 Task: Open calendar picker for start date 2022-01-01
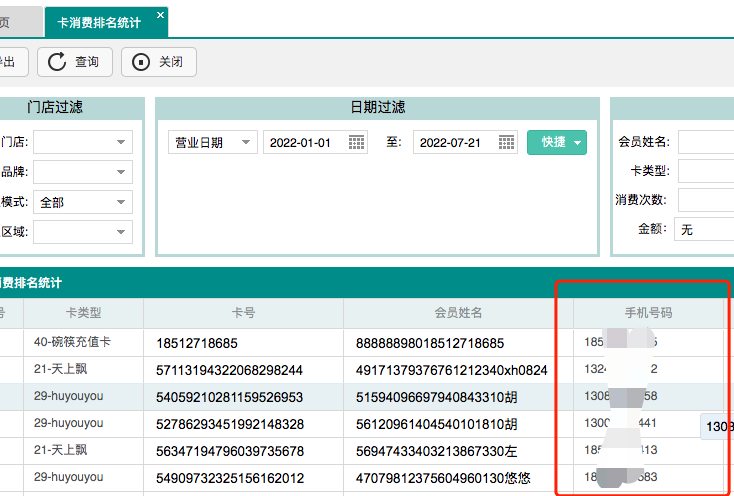357,142
